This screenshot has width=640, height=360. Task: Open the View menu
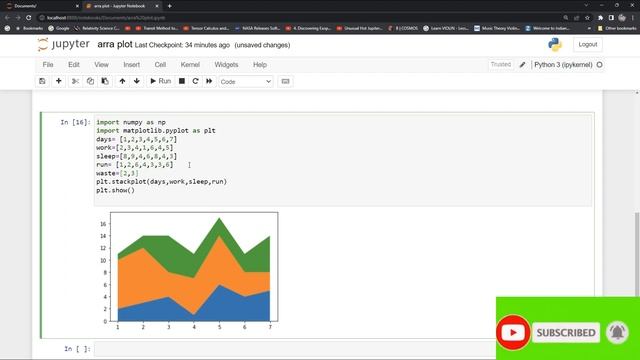101,64
